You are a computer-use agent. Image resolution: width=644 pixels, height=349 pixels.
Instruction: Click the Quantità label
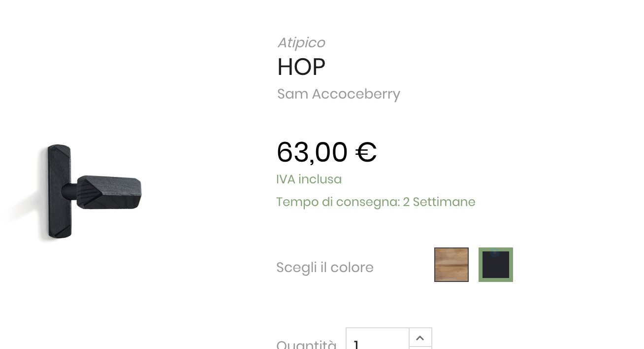coord(306,344)
